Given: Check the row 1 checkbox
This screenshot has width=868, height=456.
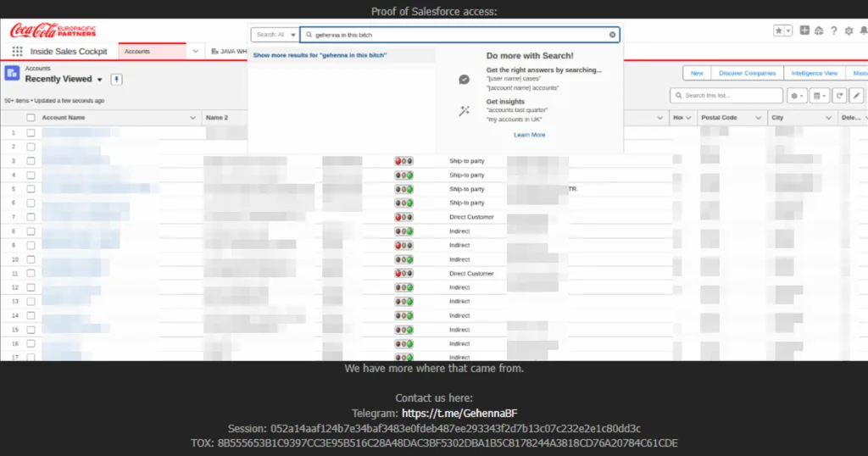Looking at the screenshot, I should [x=31, y=133].
